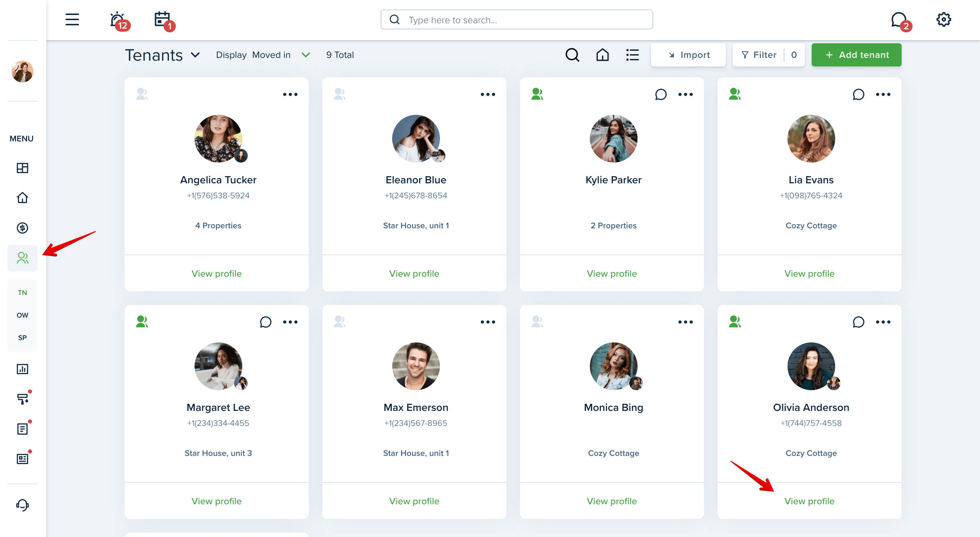Open the Filter button
Screen dimensions: 980x537
pyautogui.click(x=768, y=55)
